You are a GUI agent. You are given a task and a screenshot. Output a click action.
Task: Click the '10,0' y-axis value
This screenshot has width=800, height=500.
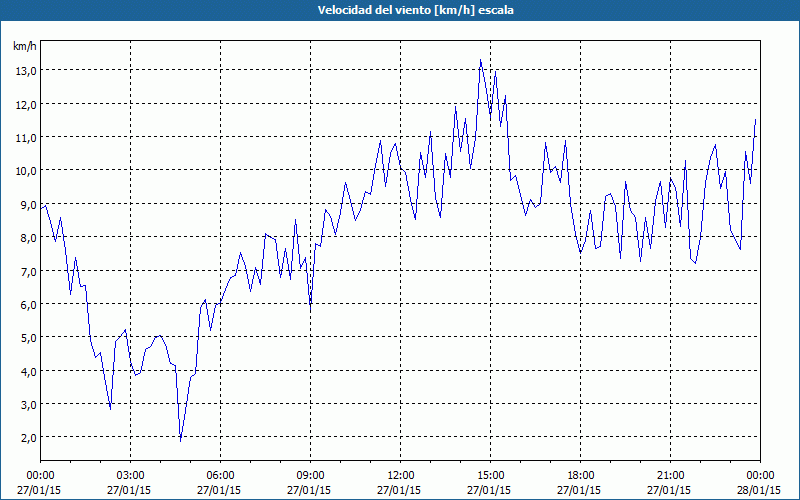[26, 171]
